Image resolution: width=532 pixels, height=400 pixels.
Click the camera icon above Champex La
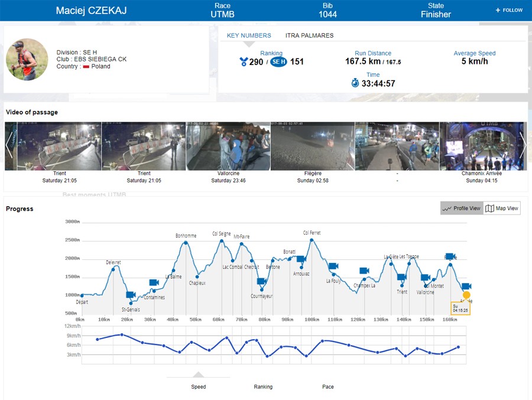(x=364, y=271)
